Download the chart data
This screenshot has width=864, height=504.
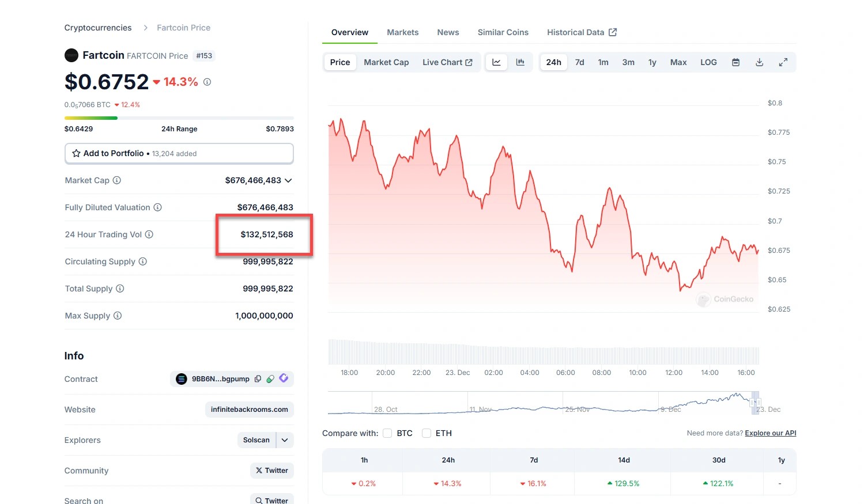tap(759, 62)
